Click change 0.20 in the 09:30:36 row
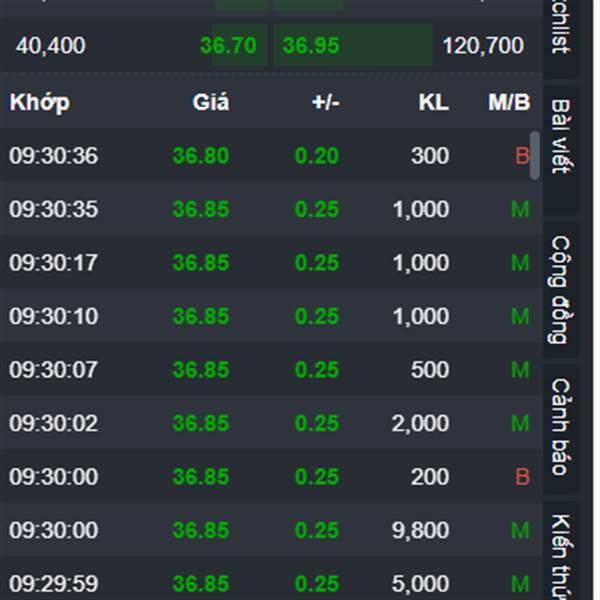The height and width of the screenshot is (600, 600). point(317,156)
